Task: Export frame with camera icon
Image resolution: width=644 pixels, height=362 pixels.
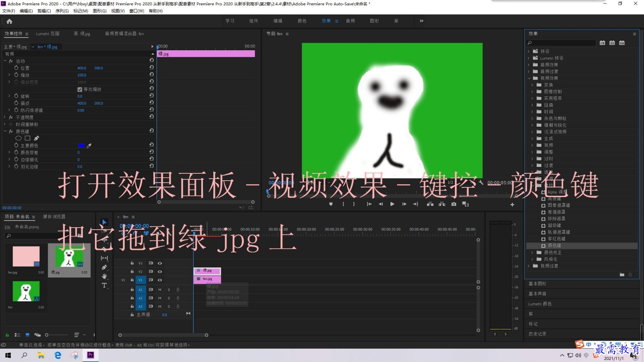Action: tap(454, 204)
